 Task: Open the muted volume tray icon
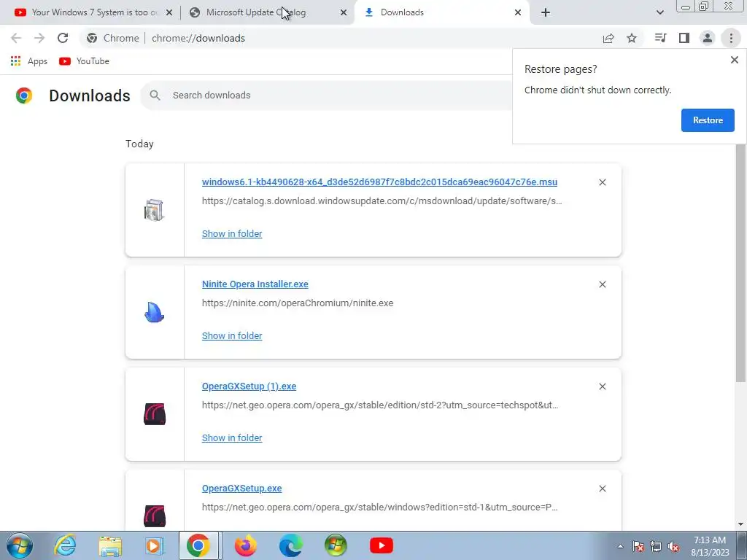(x=673, y=546)
